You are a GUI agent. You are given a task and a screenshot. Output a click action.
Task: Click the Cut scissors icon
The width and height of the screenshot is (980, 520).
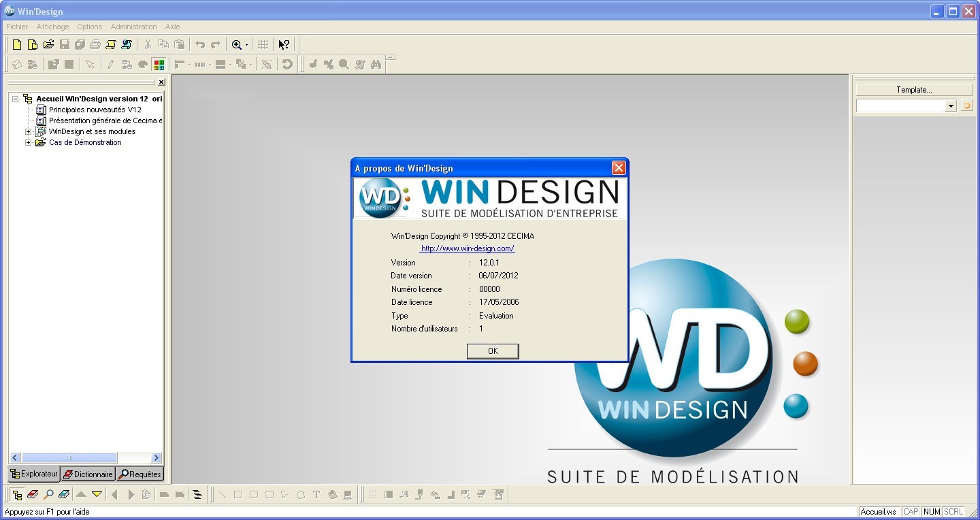click(x=148, y=45)
